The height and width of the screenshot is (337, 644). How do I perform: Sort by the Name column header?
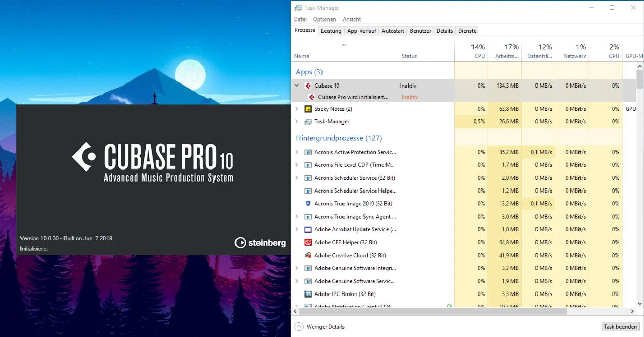pos(345,51)
